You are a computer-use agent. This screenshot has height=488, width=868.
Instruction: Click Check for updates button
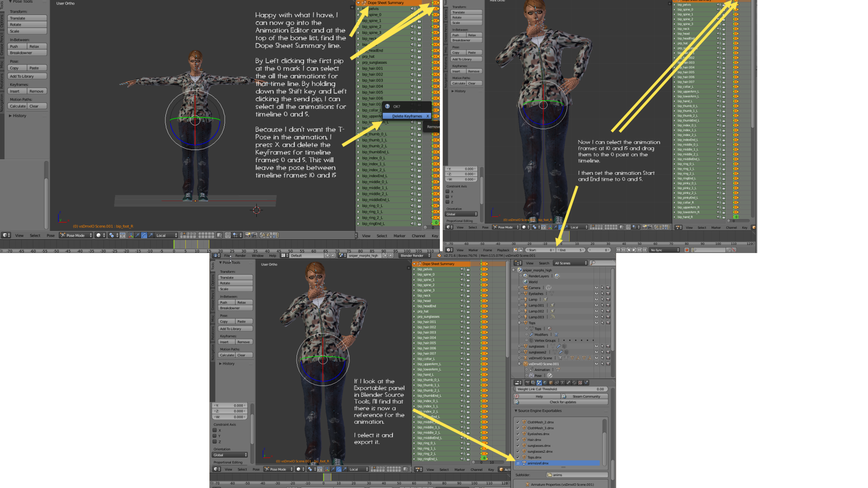[x=562, y=402]
